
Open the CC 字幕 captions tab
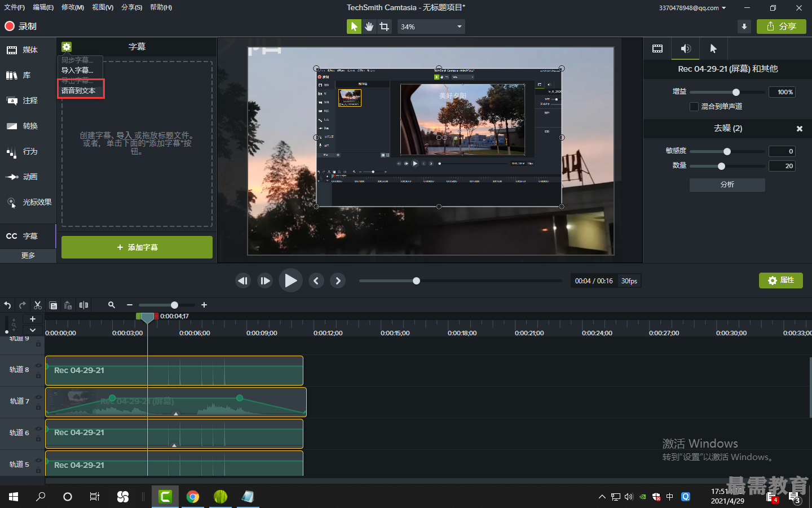tap(28, 236)
